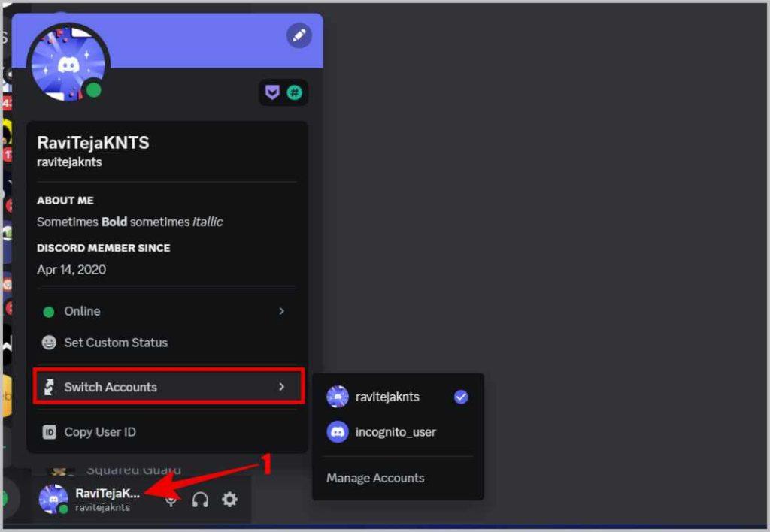Toggle the headphones deafen icon
Screen dimensions: 770x532
click(200, 500)
